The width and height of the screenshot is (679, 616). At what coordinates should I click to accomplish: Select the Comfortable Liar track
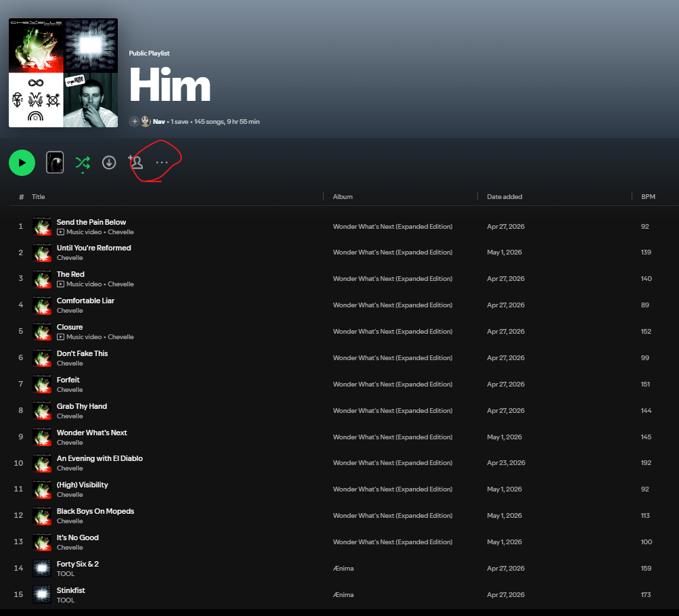coord(85,301)
